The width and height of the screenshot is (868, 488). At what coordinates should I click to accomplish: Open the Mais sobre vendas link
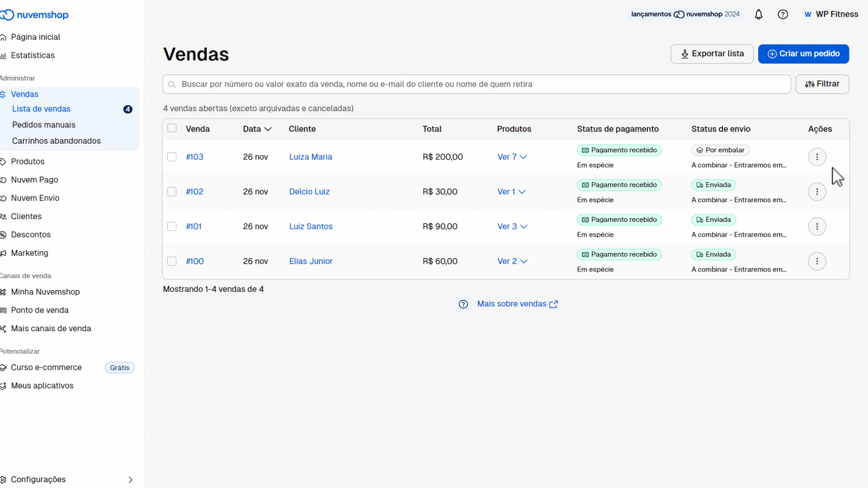pos(511,304)
